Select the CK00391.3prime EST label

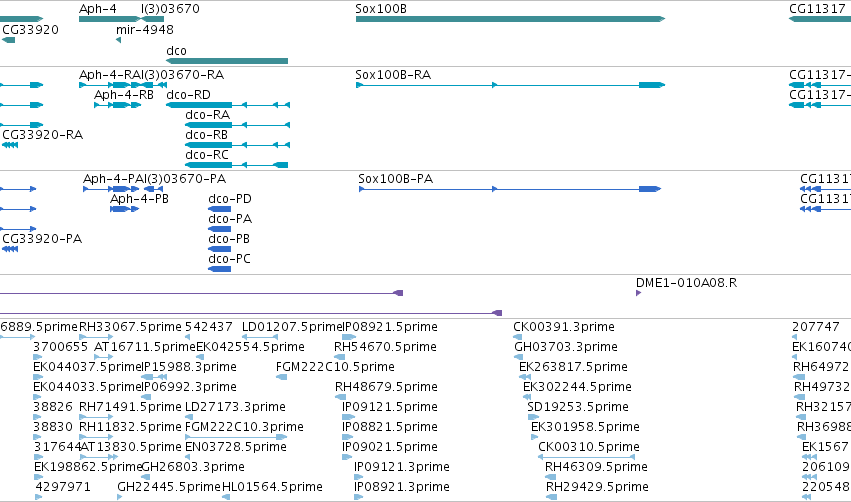(564, 327)
